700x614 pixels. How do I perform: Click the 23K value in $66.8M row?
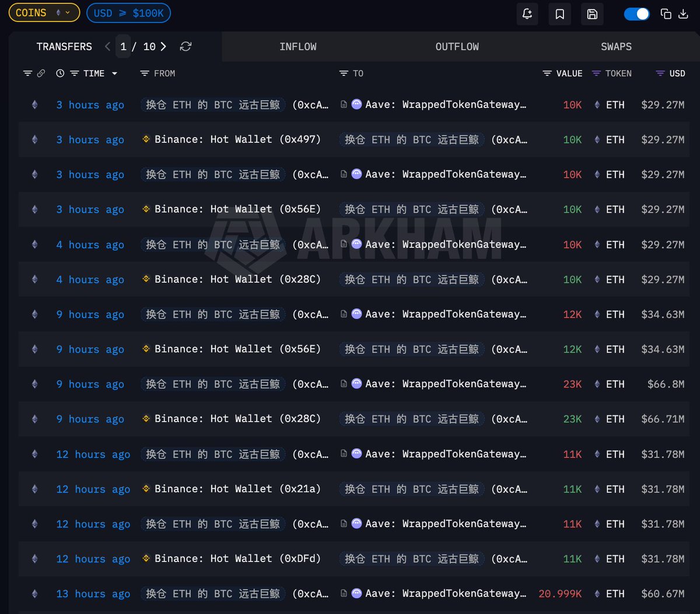click(572, 384)
